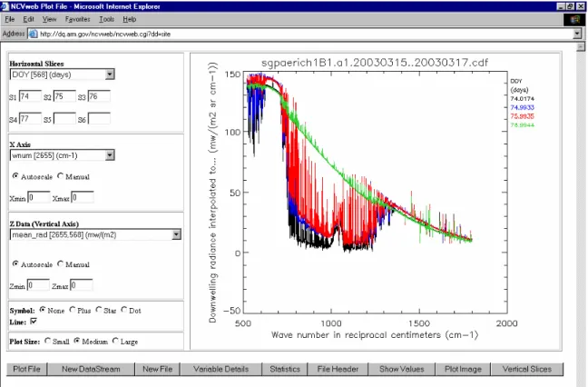Click the Z Data (Vertical Axis) heading
Viewport: 588px width, 387px height.
tap(44, 224)
